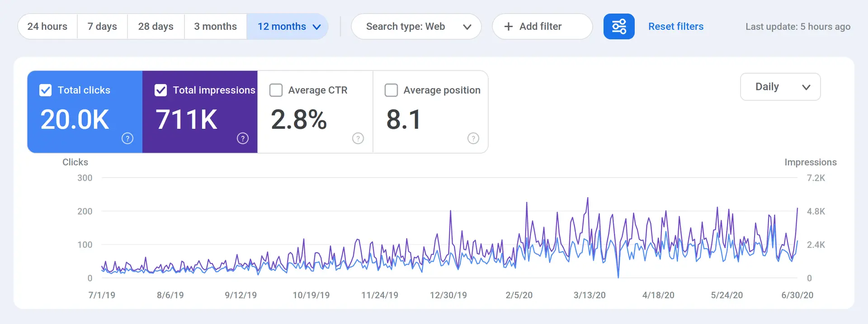Uncheck the Total impressions checkbox
The height and width of the screenshot is (324, 868).
pos(161,90)
